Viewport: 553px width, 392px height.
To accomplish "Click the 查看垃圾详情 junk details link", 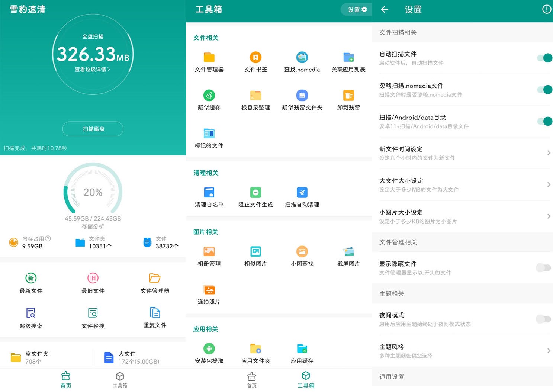I will click(x=92, y=70).
